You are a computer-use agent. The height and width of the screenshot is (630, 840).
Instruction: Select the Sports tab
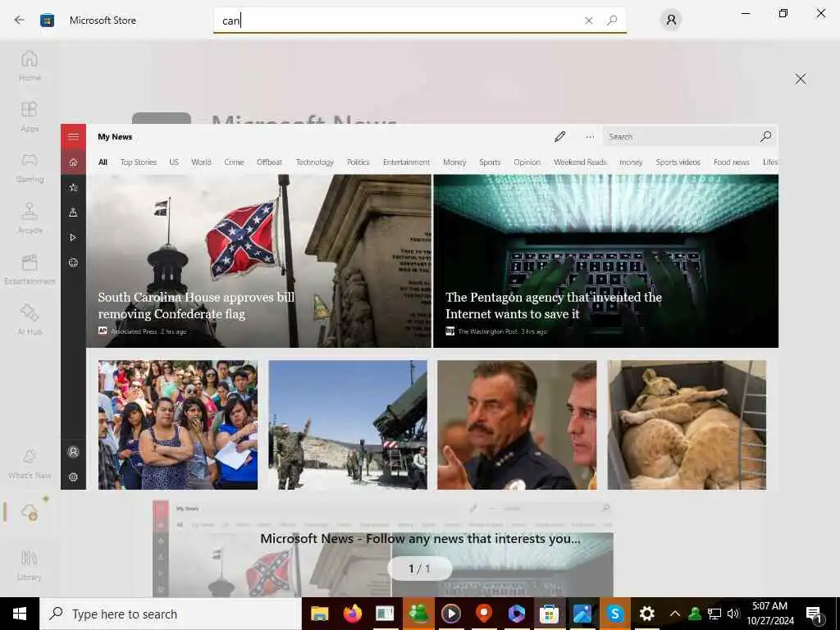point(489,162)
